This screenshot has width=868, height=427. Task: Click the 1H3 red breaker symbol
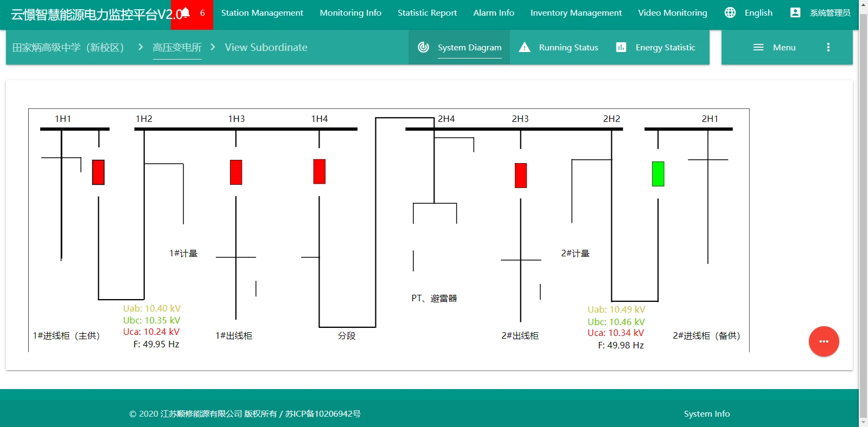pos(236,172)
